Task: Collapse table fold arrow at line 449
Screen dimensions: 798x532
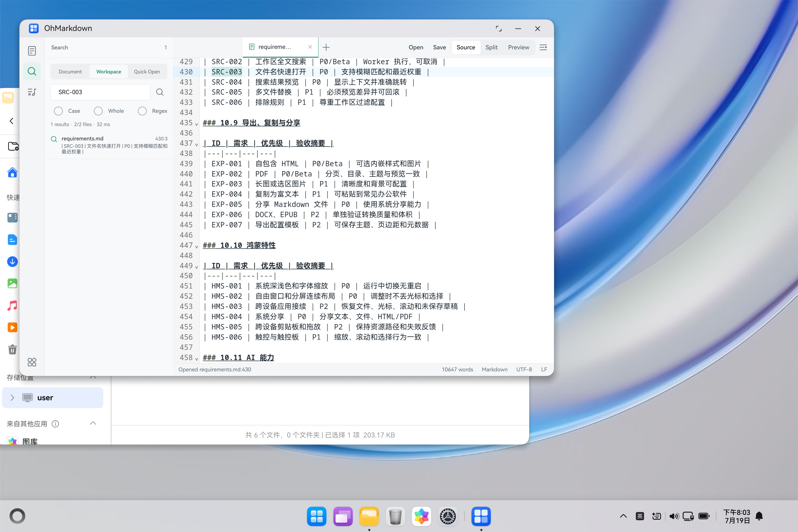Action: coord(196,267)
